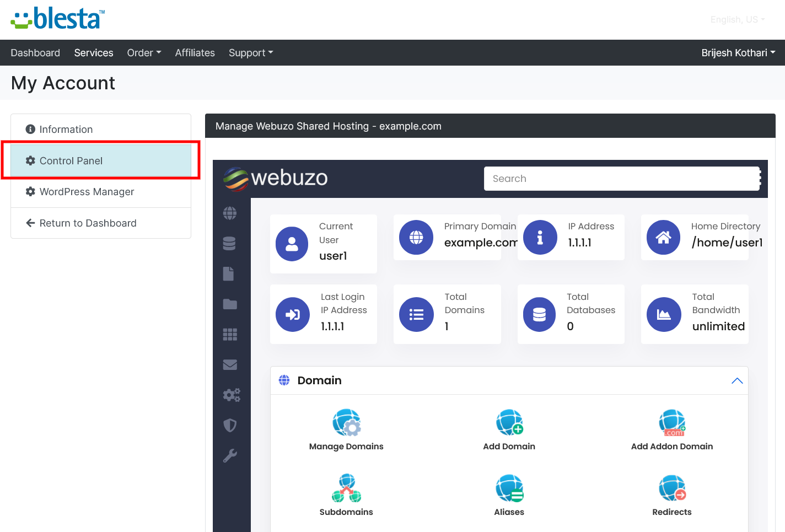The width and height of the screenshot is (785, 532).
Task: Select WordPress Manager in the sidebar
Action: (x=87, y=192)
